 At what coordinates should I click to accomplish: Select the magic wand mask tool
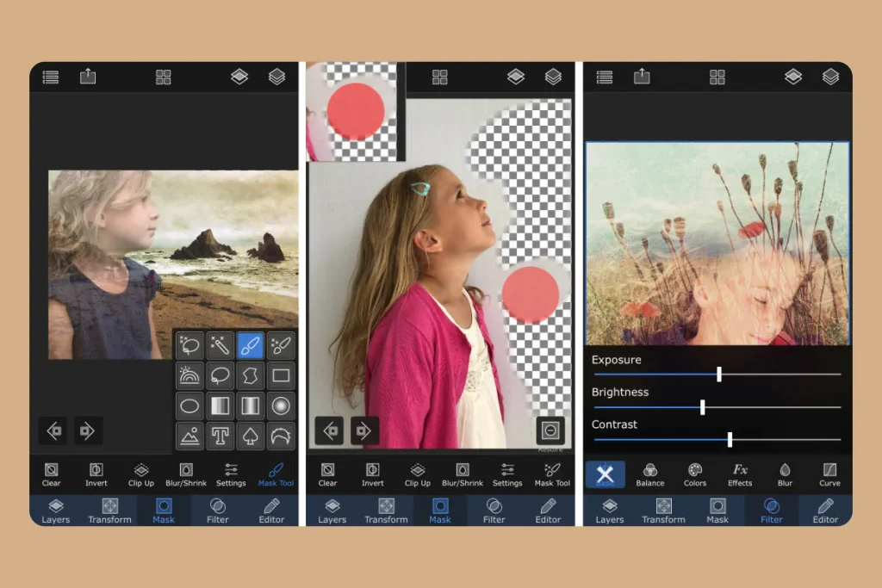click(x=220, y=346)
